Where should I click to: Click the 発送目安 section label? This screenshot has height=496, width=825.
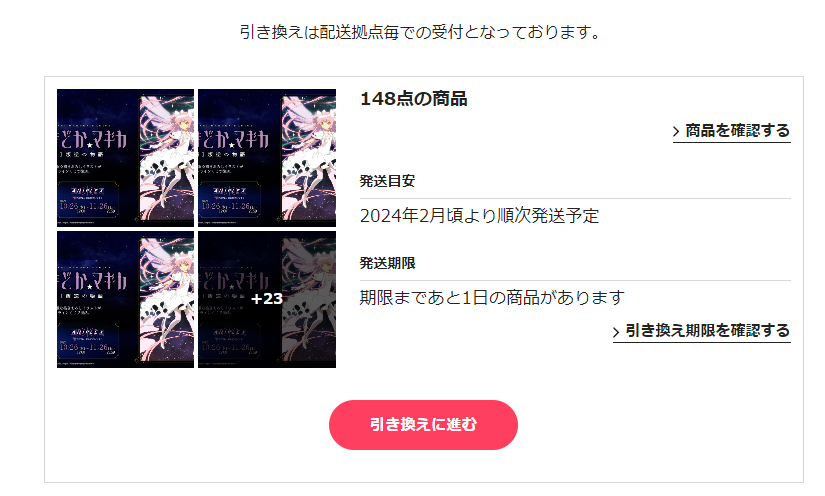pos(387,181)
